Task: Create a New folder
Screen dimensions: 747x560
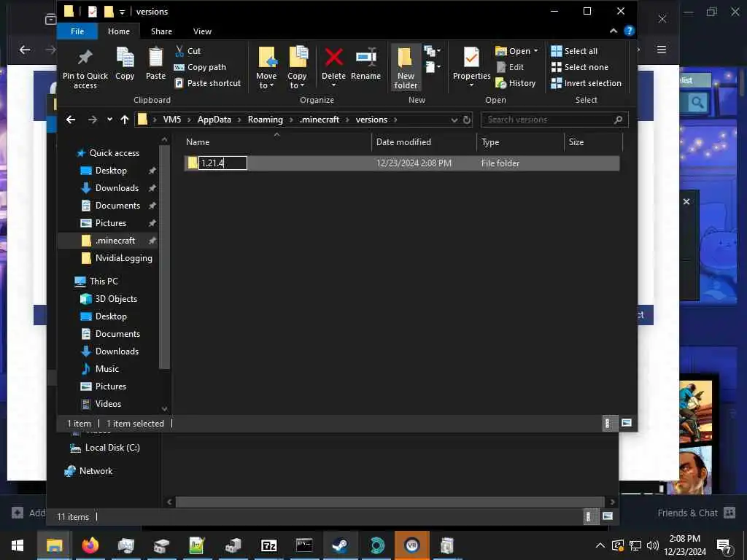Action: (406, 68)
